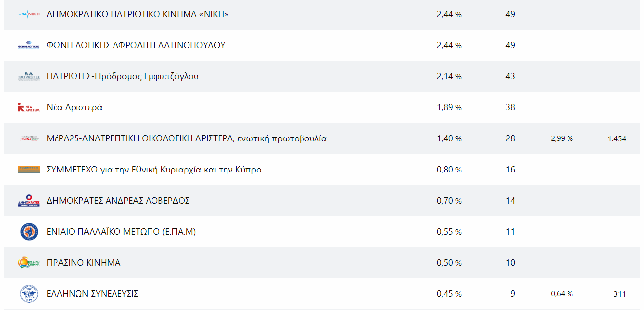This screenshot has width=644, height=310.
Task: Click the round Ε.ΠΑ.Μ emblem icon
Action: [x=29, y=232]
